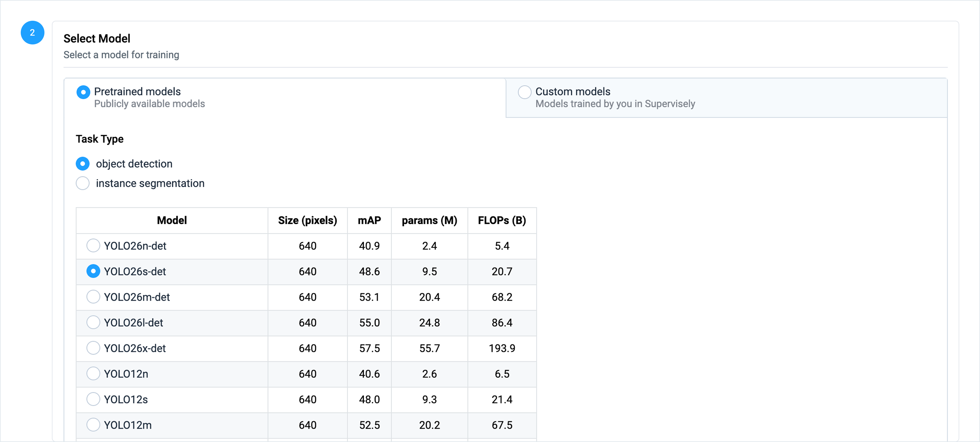Click the FLOPs (B) column header
The width and height of the screenshot is (980, 442).
pyautogui.click(x=502, y=220)
